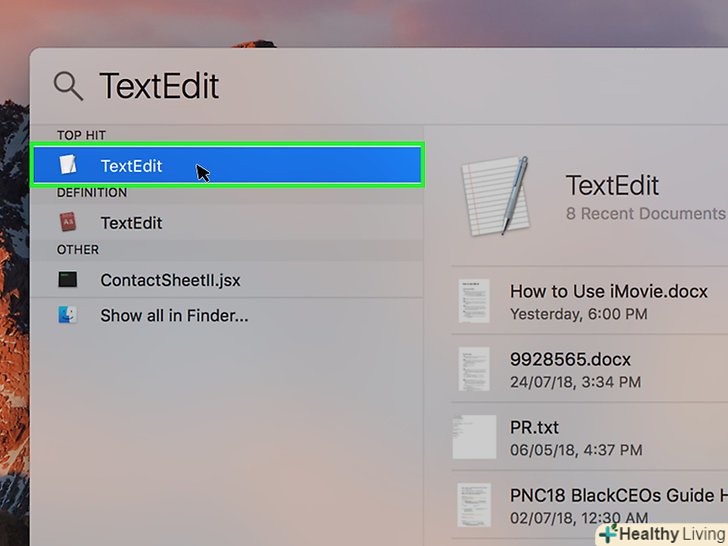Open the 9928565.docx recent document
The height and width of the screenshot is (546, 728).
coord(590,369)
